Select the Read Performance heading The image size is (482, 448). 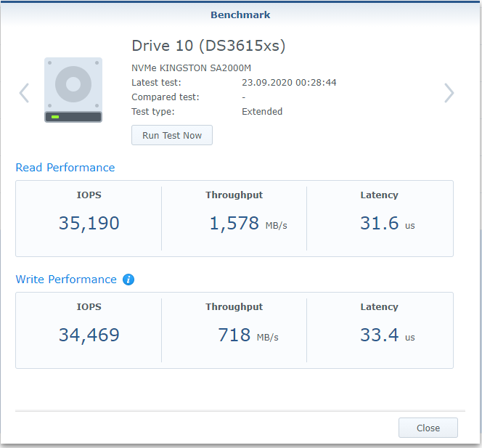click(x=65, y=168)
